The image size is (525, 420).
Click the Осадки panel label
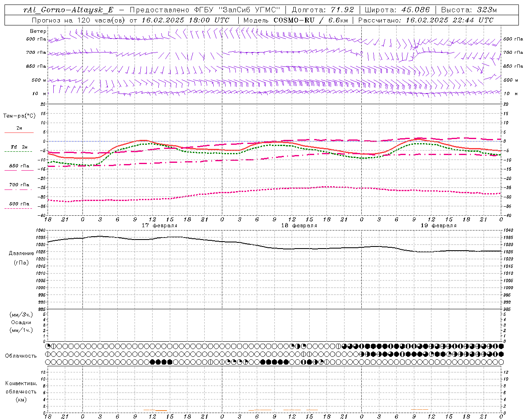pos(21,322)
